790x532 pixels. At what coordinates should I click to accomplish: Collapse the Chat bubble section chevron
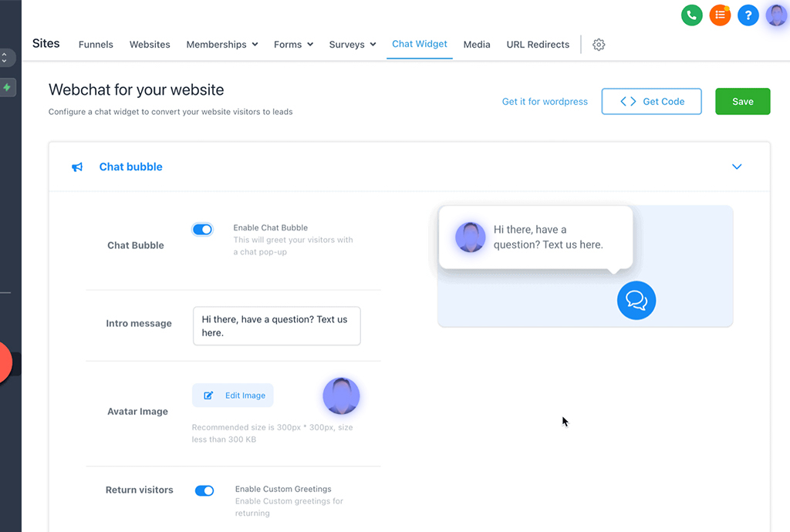(x=737, y=167)
